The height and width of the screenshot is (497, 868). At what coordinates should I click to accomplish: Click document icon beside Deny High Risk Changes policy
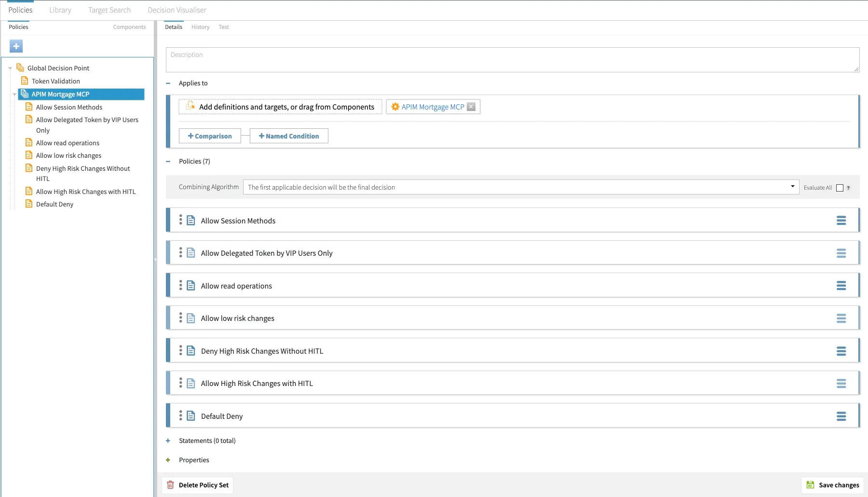pyautogui.click(x=191, y=351)
